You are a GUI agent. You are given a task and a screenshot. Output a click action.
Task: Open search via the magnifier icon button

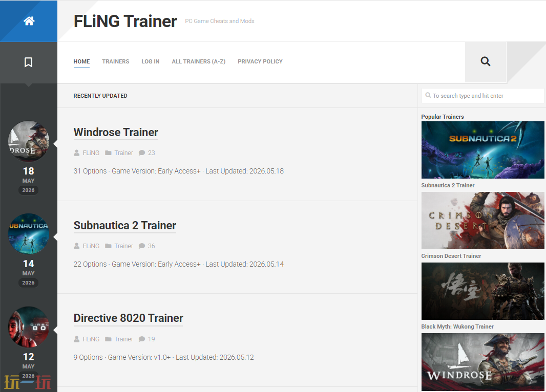coord(486,61)
